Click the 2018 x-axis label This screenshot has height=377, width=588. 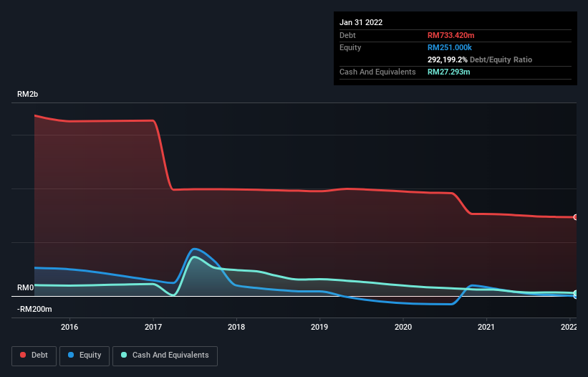pyautogui.click(x=236, y=327)
